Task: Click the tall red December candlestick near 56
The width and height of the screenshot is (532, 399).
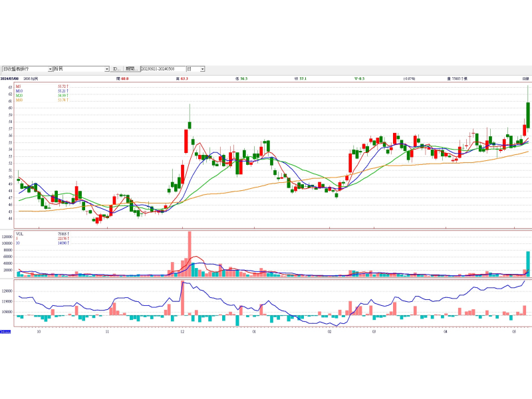Action: pyautogui.click(x=186, y=141)
